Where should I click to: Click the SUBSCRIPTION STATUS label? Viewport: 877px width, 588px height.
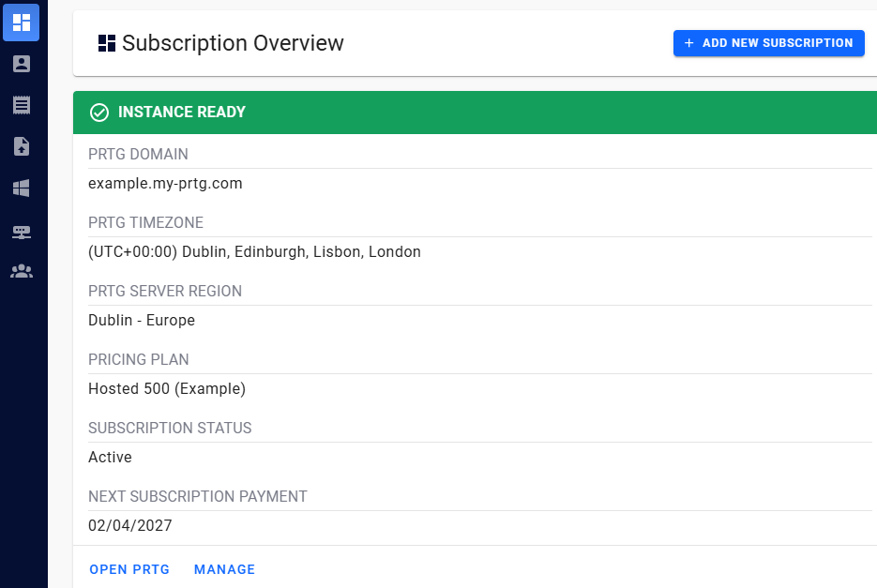click(x=170, y=428)
